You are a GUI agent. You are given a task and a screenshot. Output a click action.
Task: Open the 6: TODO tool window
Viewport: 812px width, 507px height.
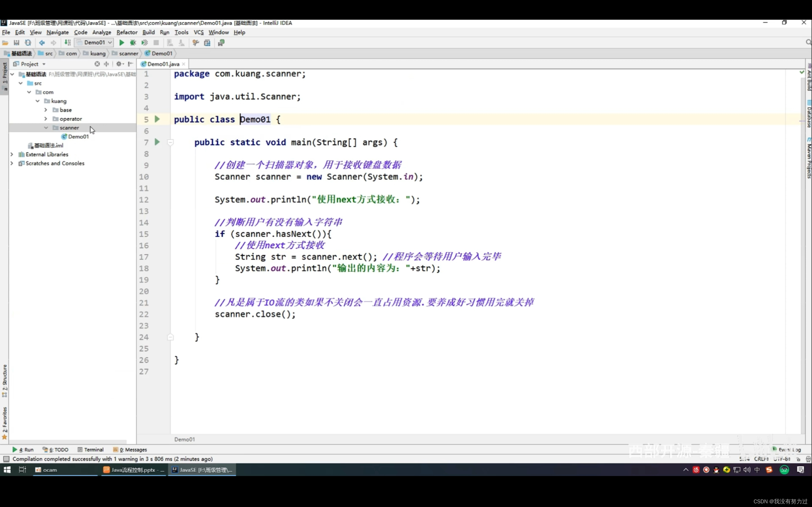[56, 450]
